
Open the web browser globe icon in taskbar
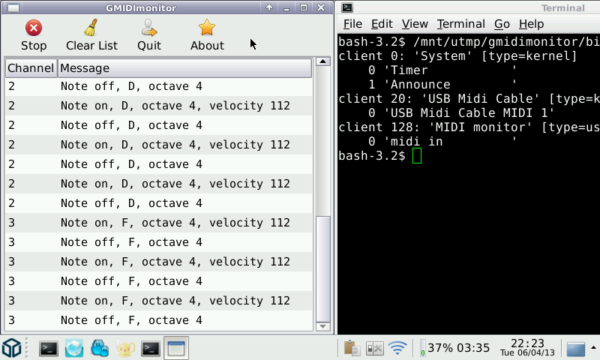click(x=74, y=349)
